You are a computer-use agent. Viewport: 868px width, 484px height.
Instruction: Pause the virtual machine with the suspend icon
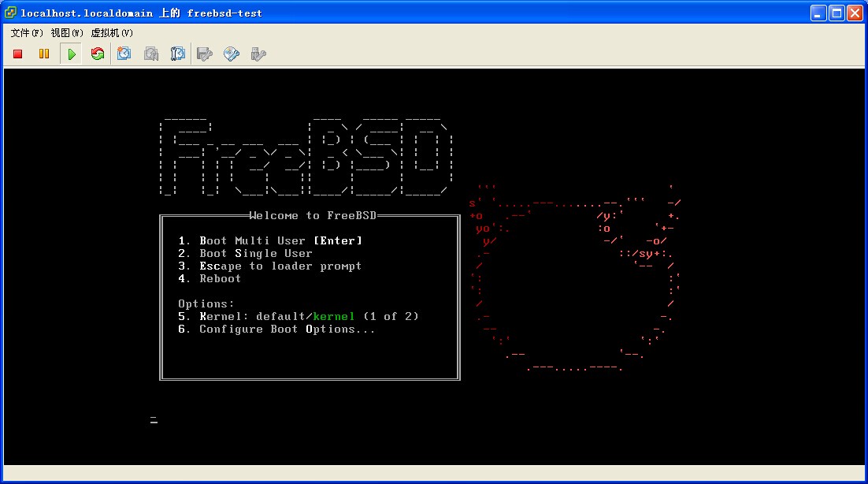click(44, 54)
